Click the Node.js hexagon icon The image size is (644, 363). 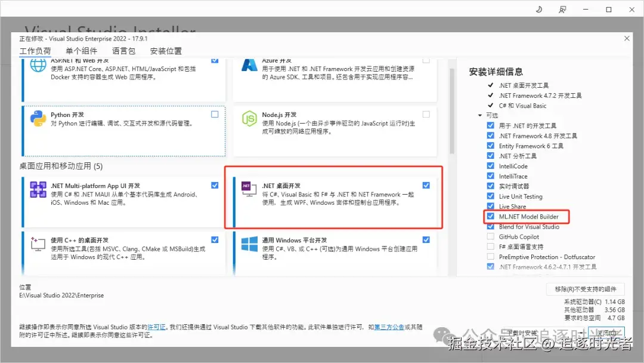[249, 119]
